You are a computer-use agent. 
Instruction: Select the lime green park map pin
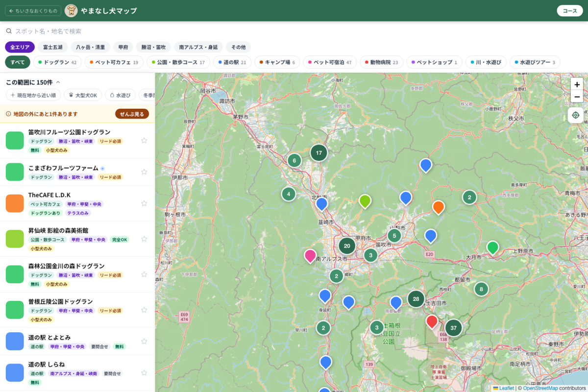pos(365,201)
